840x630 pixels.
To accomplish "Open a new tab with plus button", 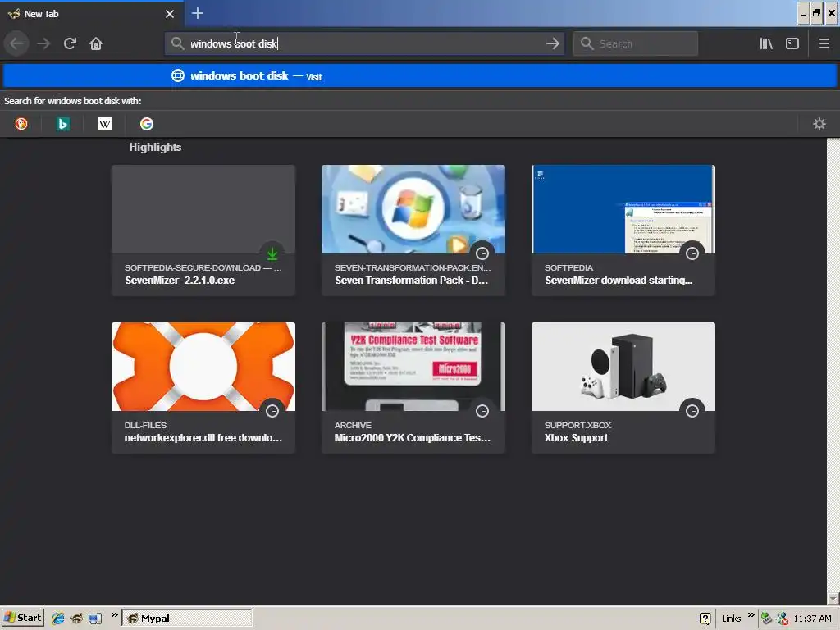I will 197,13.
